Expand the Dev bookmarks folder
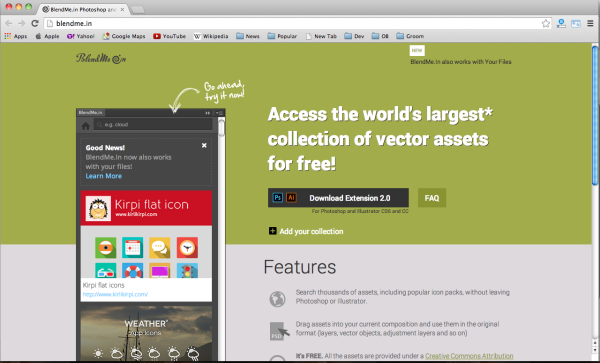Image resolution: width=600 pixels, height=363 pixels. click(354, 36)
